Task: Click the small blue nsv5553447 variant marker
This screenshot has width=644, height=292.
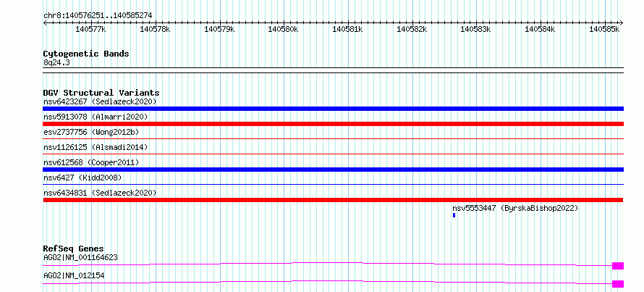Action: pyautogui.click(x=454, y=215)
